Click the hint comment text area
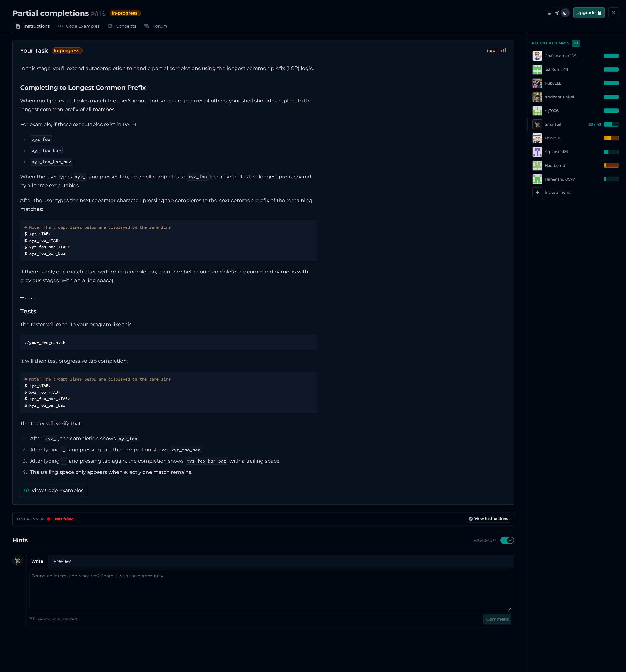 click(x=270, y=590)
